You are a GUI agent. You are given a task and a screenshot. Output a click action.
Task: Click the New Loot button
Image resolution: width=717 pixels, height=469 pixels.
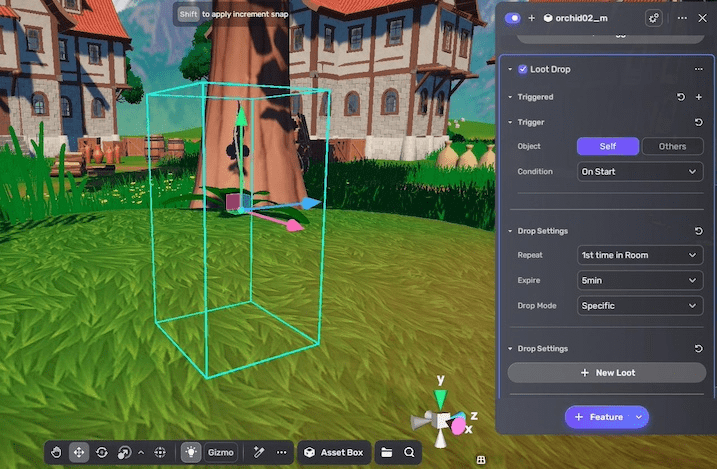[x=607, y=372]
